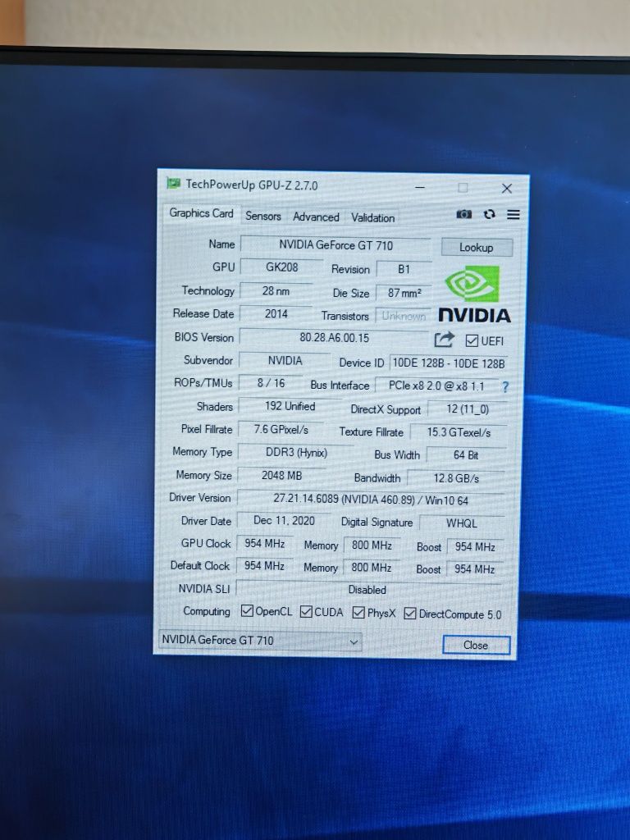
Task: Close the GPU-Z window with X
Action: (507, 189)
